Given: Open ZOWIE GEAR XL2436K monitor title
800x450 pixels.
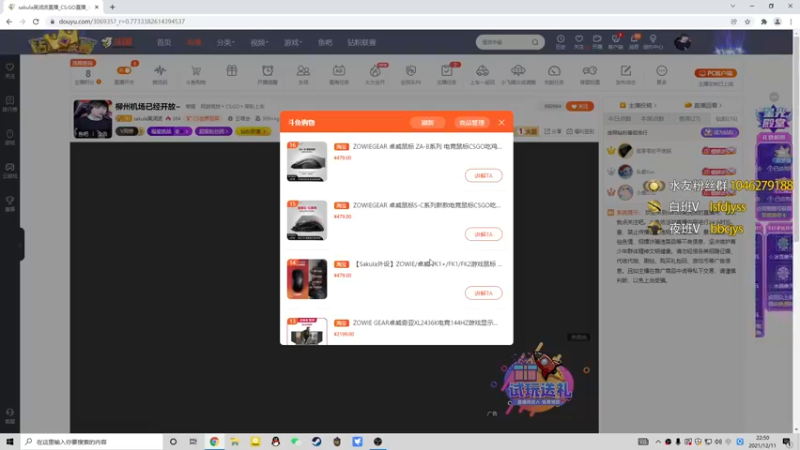Looking at the screenshot, I should pos(425,322).
